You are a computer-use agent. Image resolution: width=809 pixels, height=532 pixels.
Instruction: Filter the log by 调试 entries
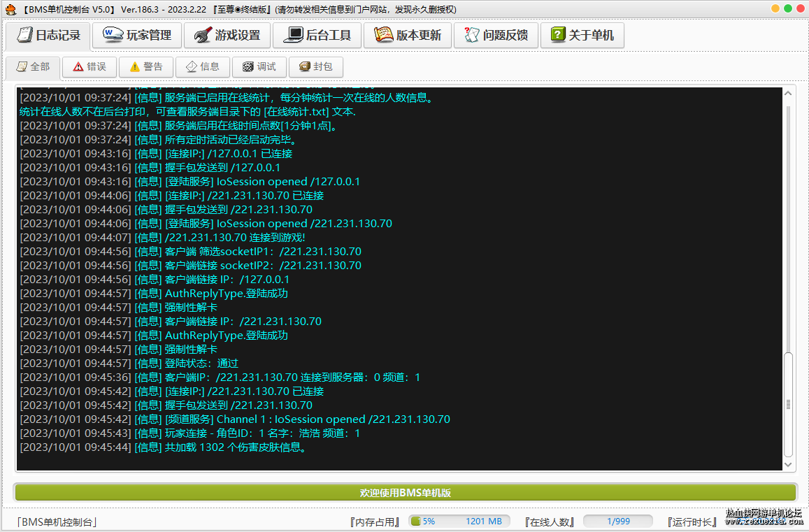[259, 66]
